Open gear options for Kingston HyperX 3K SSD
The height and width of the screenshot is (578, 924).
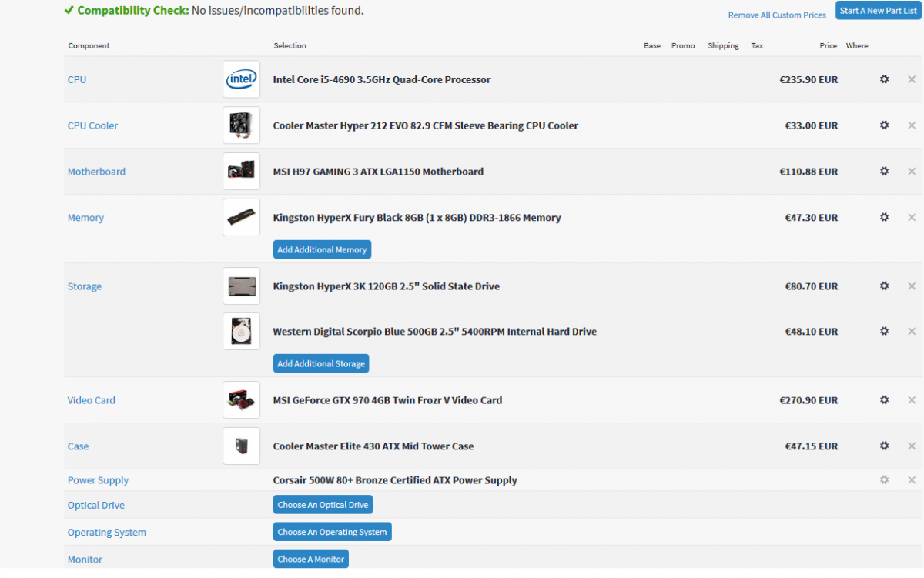pos(884,286)
